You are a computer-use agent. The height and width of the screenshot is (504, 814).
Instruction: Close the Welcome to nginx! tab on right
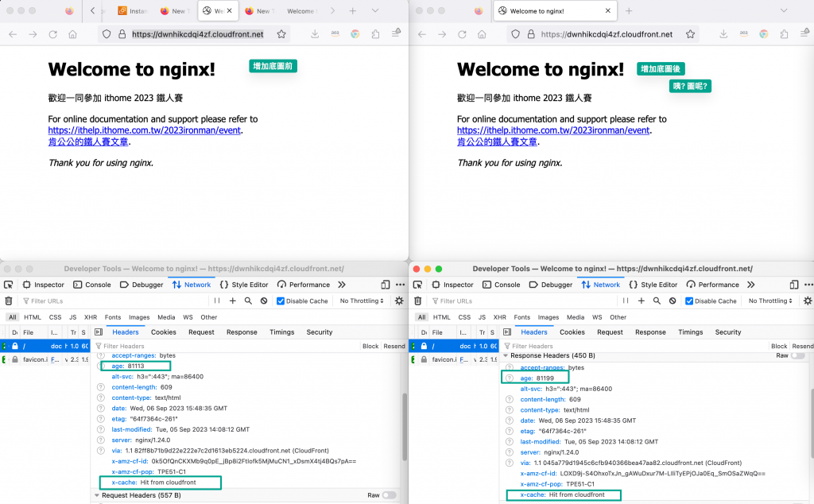[x=608, y=11]
